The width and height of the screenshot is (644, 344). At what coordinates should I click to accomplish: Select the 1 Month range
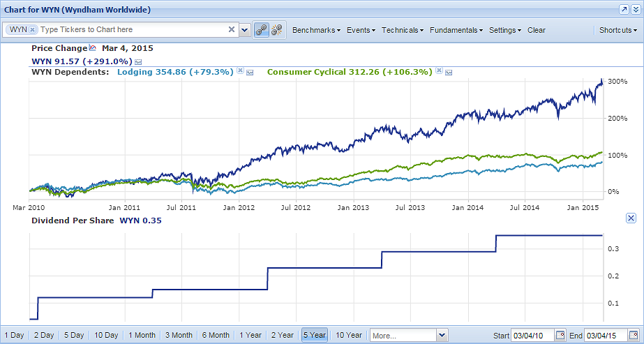[x=142, y=336]
